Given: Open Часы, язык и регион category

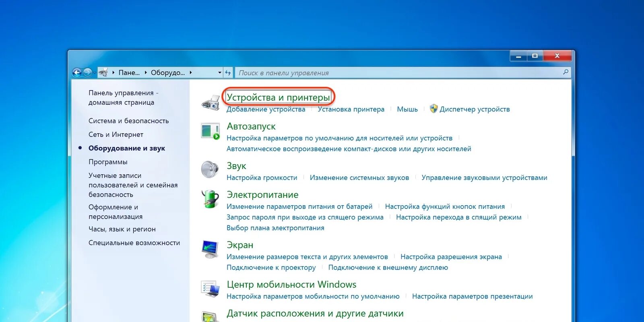Looking at the screenshot, I should click(122, 229).
